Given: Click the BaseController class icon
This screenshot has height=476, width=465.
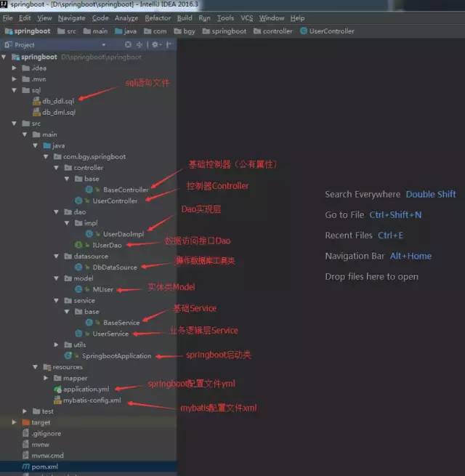Looking at the screenshot, I should click(x=89, y=190).
